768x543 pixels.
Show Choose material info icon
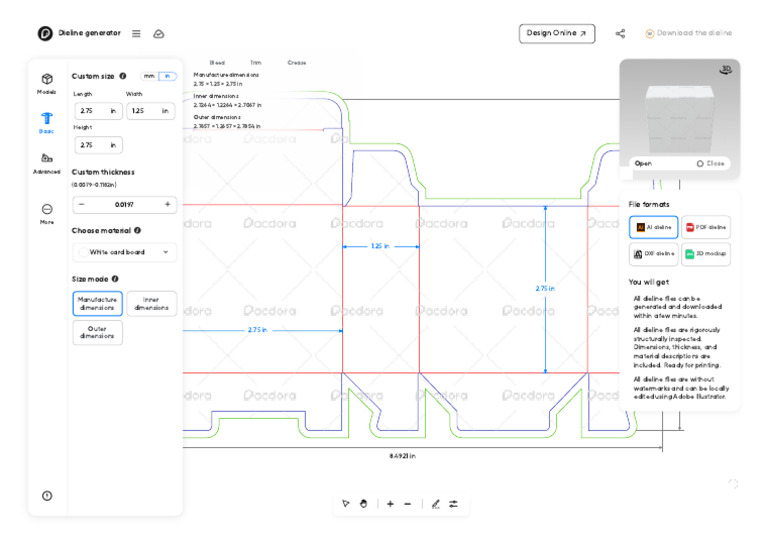click(x=138, y=230)
